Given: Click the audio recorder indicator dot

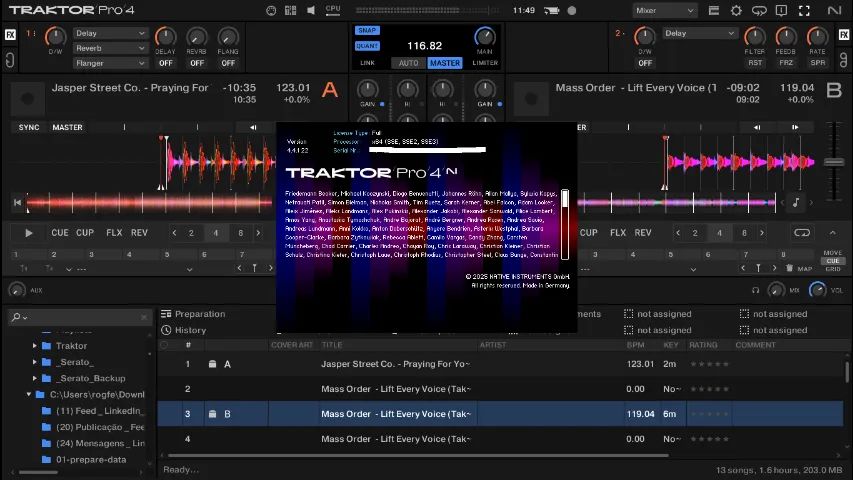Looking at the screenshot, I should [x=572, y=10].
